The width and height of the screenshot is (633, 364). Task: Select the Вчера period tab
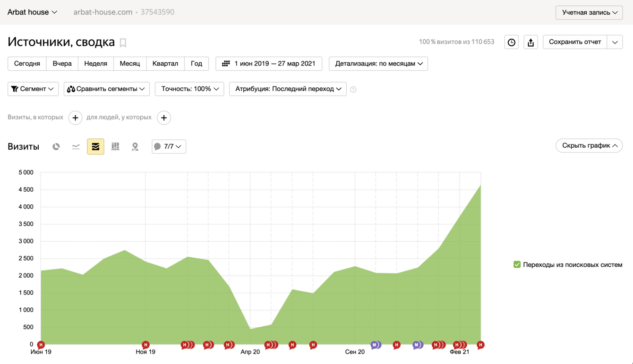[62, 64]
